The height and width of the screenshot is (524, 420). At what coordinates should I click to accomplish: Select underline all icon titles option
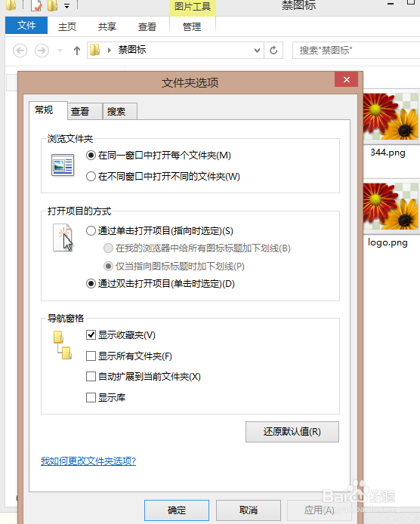click(197, 248)
